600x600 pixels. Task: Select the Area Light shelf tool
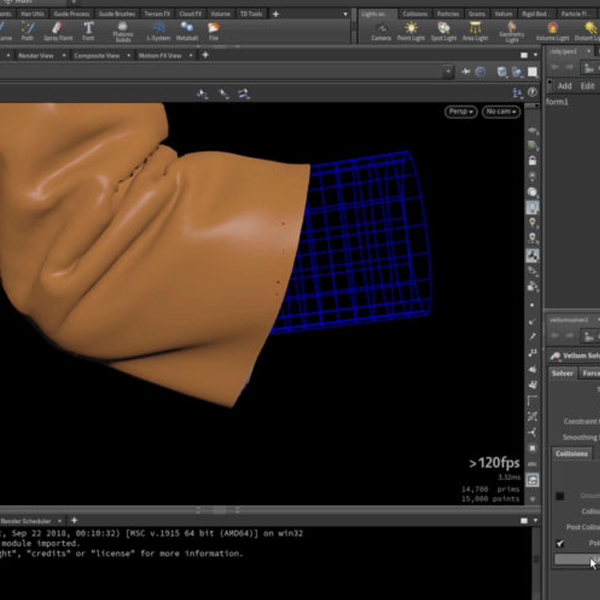[x=475, y=30]
